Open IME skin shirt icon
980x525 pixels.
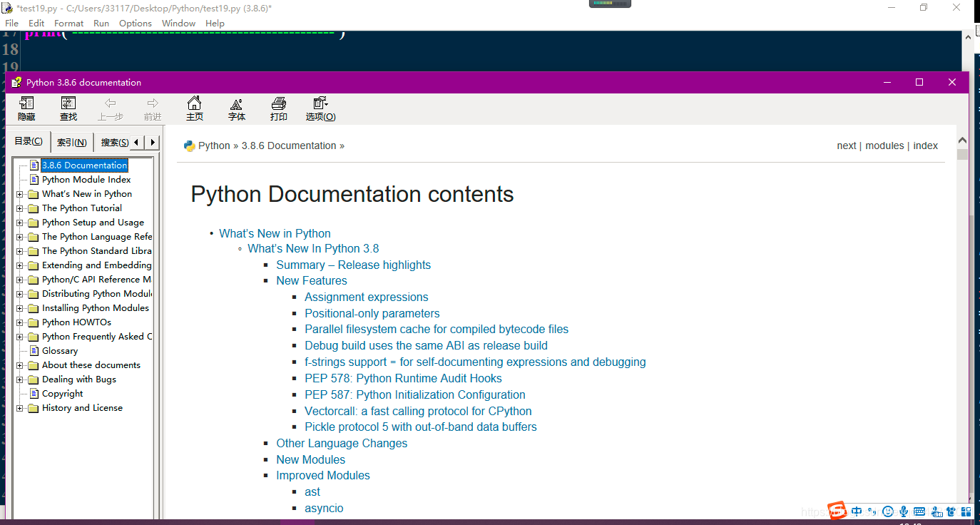coord(951,511)
